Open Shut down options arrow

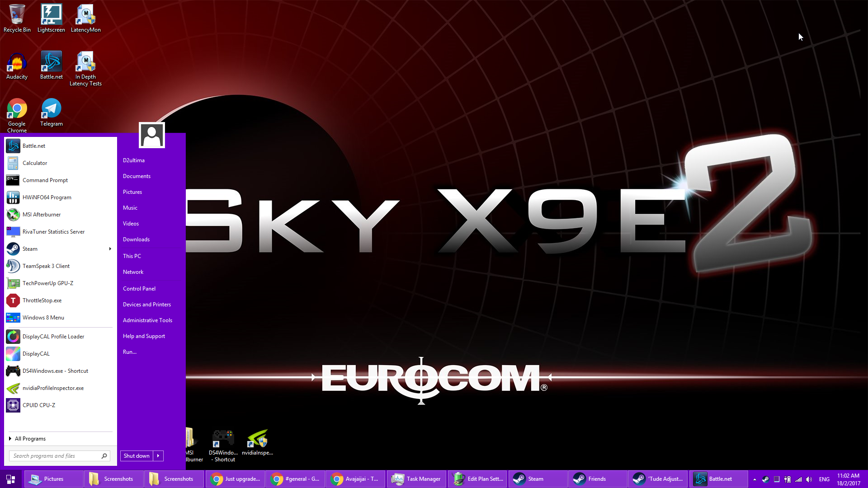click(158, 456)
